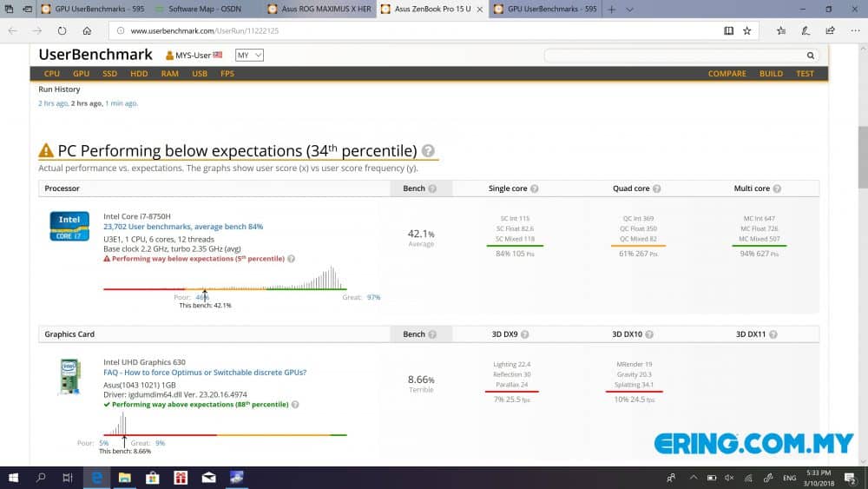Click help icon next to 3D DX10
Viewport: 868px width, 489px height.
[x=649, y=334]
